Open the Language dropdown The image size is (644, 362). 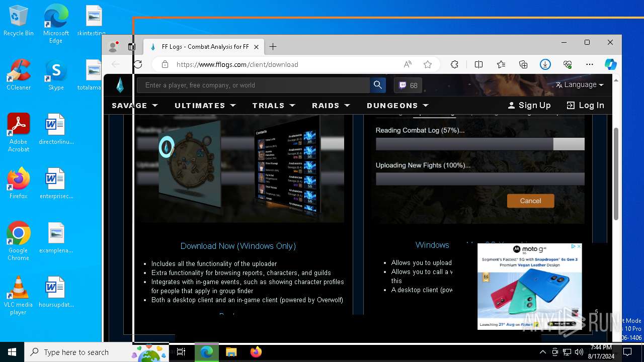pyautogui.click(x=580, y=84)
